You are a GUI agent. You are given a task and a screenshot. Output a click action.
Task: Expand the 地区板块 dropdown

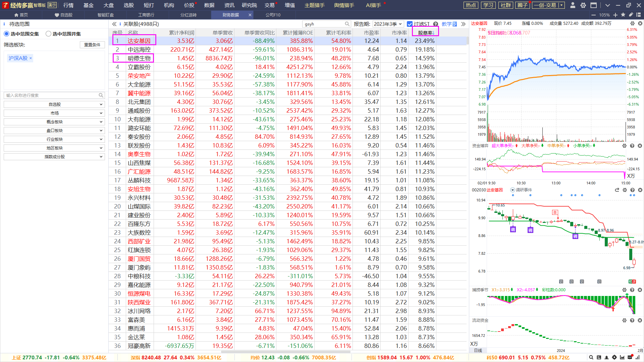click(54, 148)
